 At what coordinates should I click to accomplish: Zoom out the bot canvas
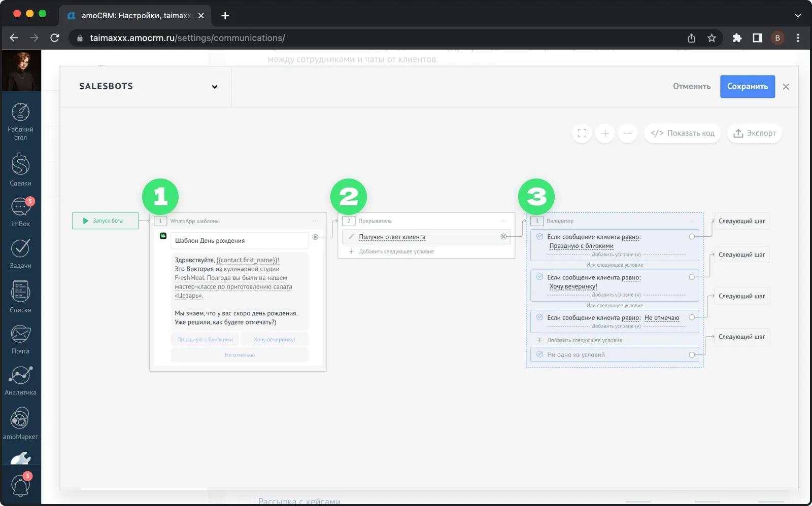[x=628, y=133]
